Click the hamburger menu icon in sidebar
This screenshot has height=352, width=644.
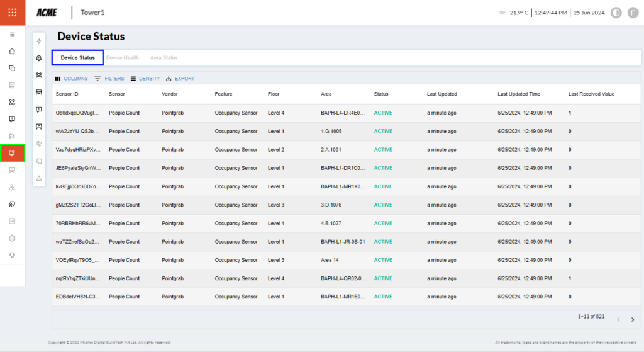[13, 34]
